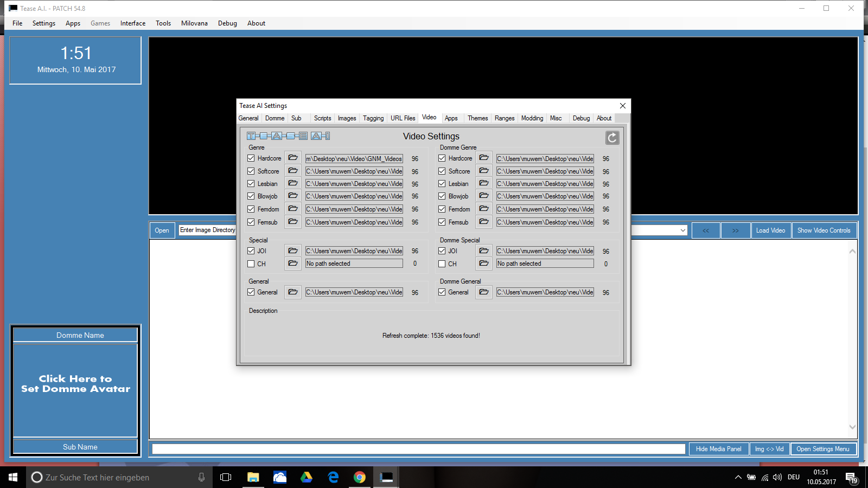Click the Open image button
Image resolution: width=868 pixels, height=488 pixels.
coord(162,230)
